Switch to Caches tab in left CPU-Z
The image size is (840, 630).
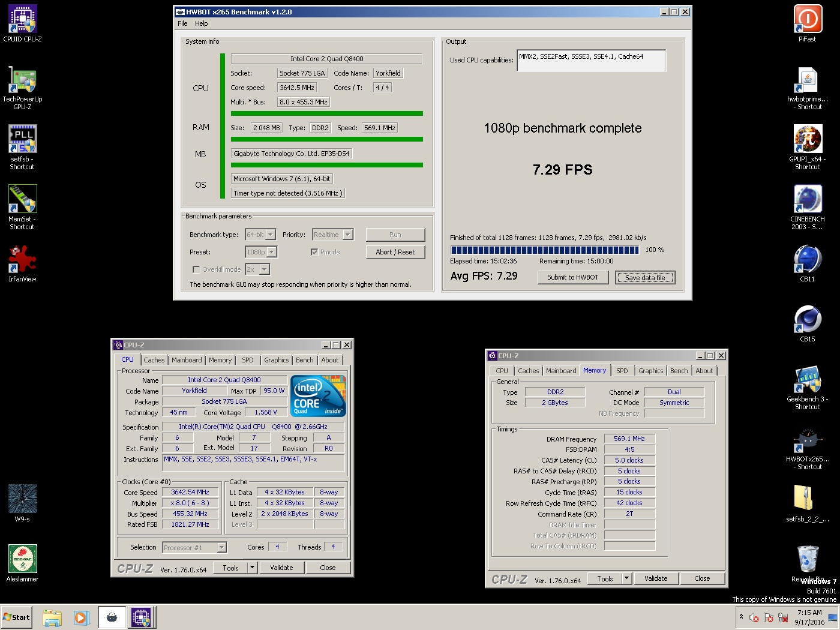click(154, 360)
